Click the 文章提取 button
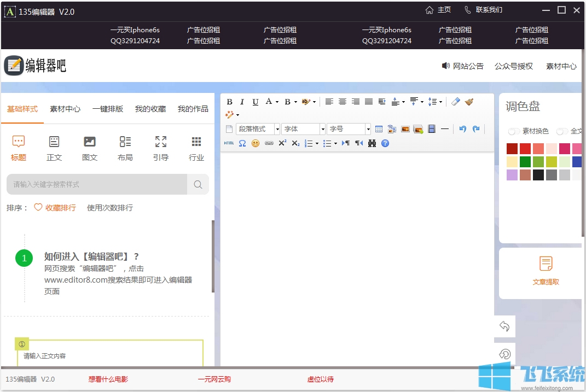The image size is (586, 392). pyautogui.click(x=546, y=271)
